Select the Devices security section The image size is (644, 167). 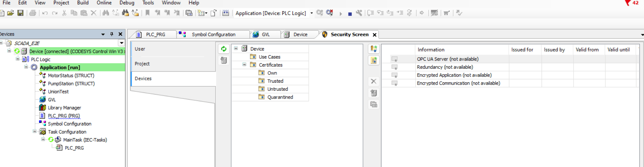click(173, 79)
